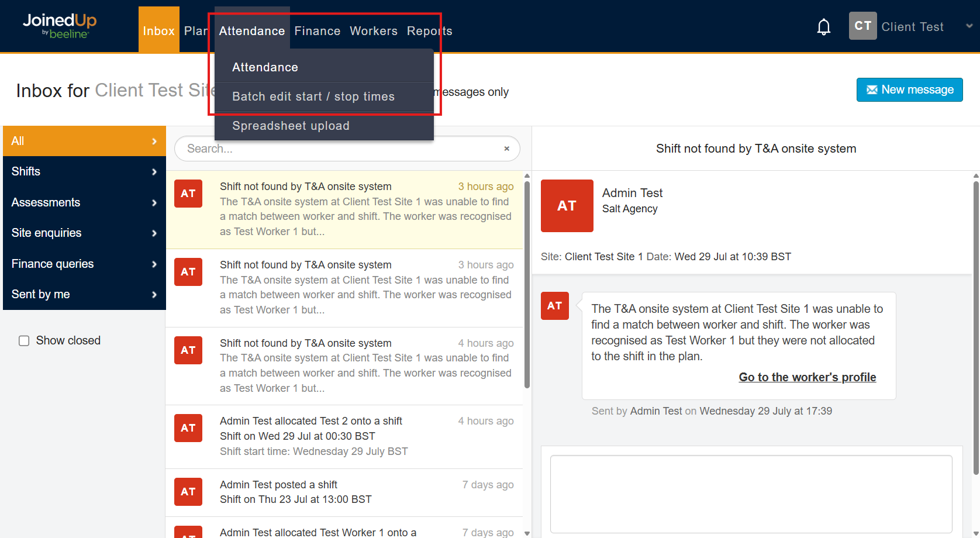Follow the Go to the worker's profile link

tap(808, 377)
